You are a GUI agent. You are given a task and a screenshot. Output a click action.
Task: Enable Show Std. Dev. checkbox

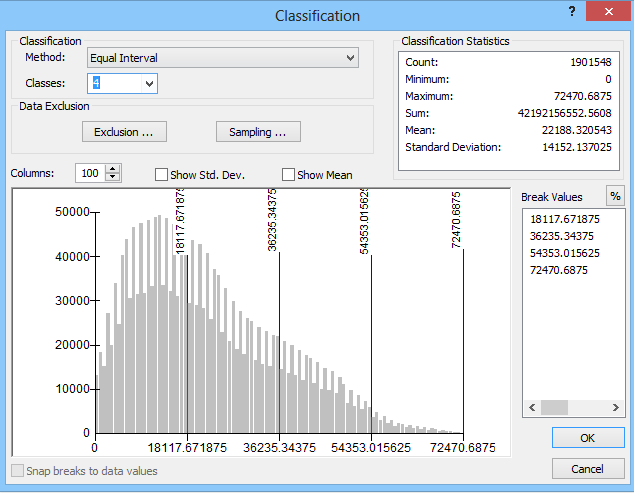[x=162, y=175]
